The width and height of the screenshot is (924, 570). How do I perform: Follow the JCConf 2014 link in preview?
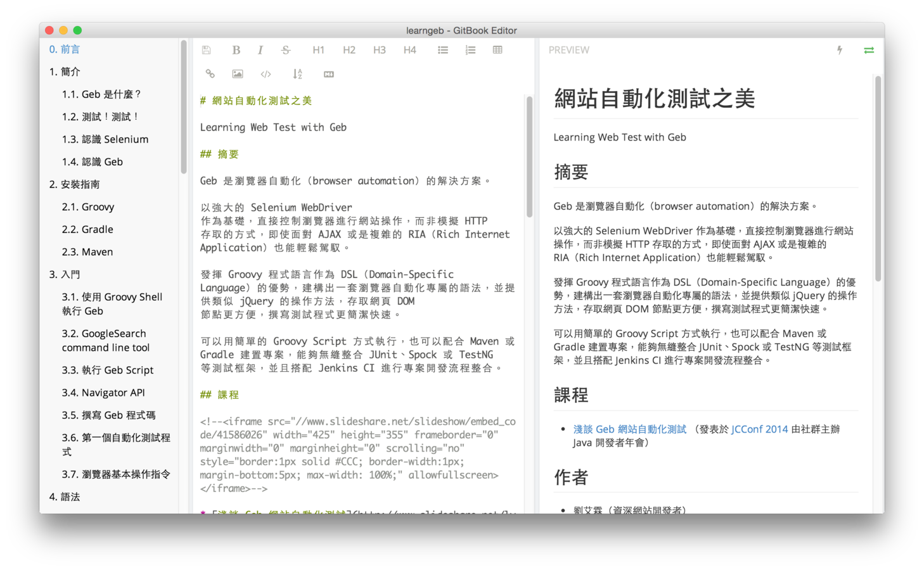coord(760,429)
